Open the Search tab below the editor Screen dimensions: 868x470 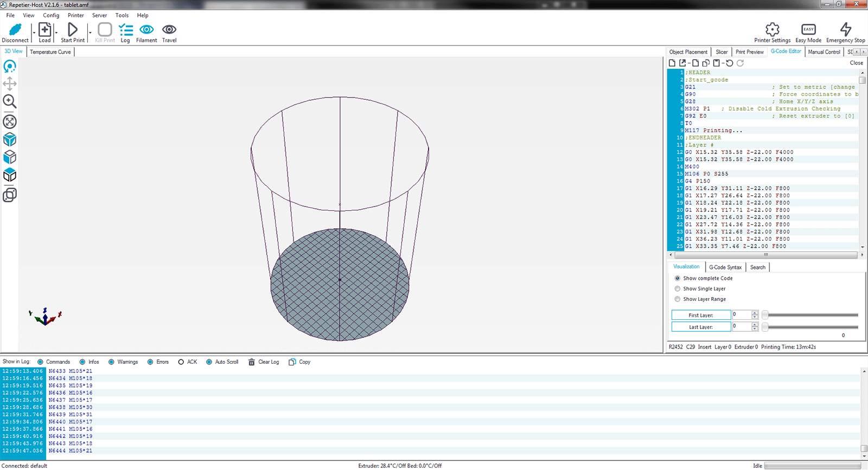point(758,267)
